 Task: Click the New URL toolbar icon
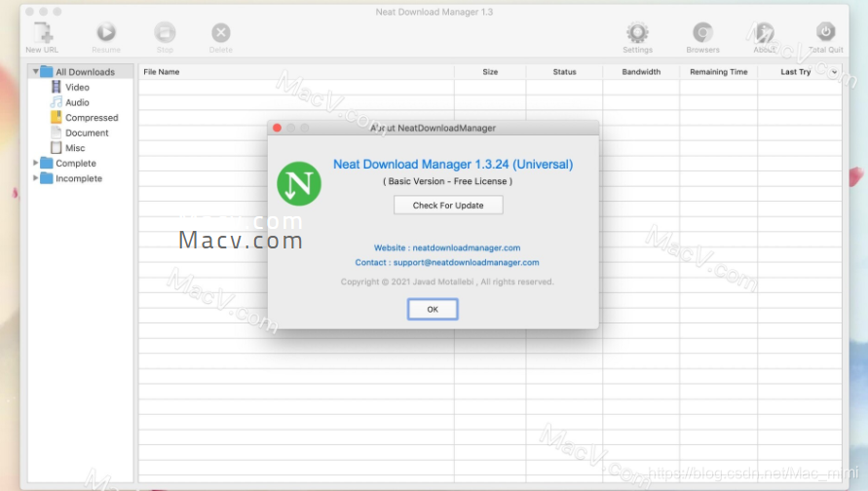click(43, 33)
